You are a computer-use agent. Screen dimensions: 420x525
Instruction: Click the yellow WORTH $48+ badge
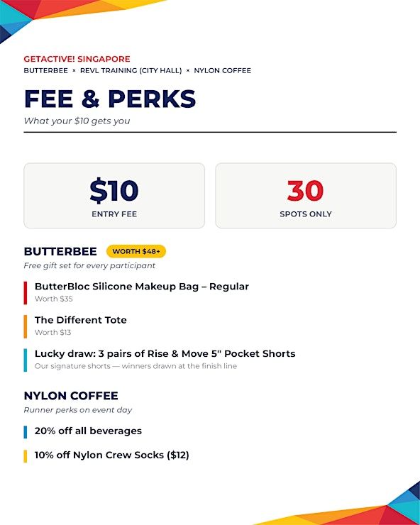point(136,251)
